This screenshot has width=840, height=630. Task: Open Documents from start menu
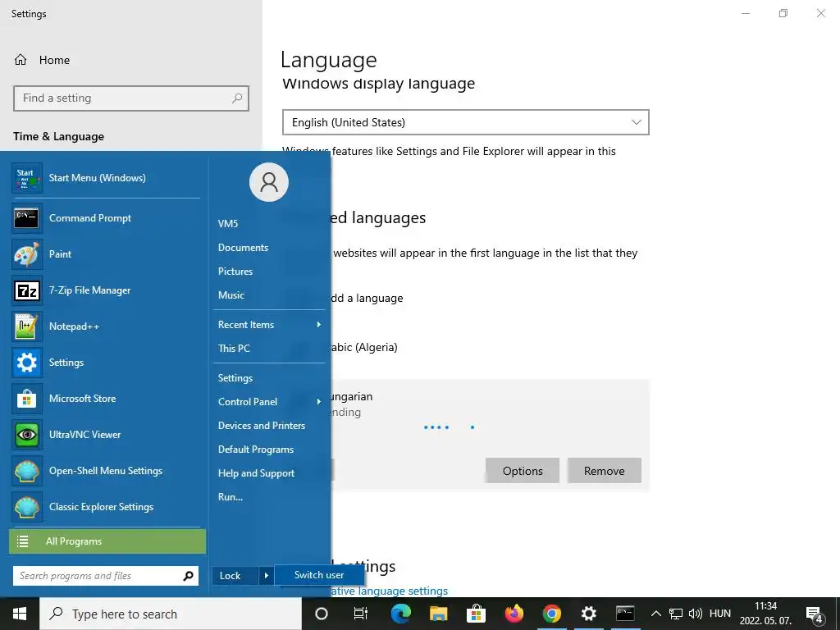click(243, 248)
